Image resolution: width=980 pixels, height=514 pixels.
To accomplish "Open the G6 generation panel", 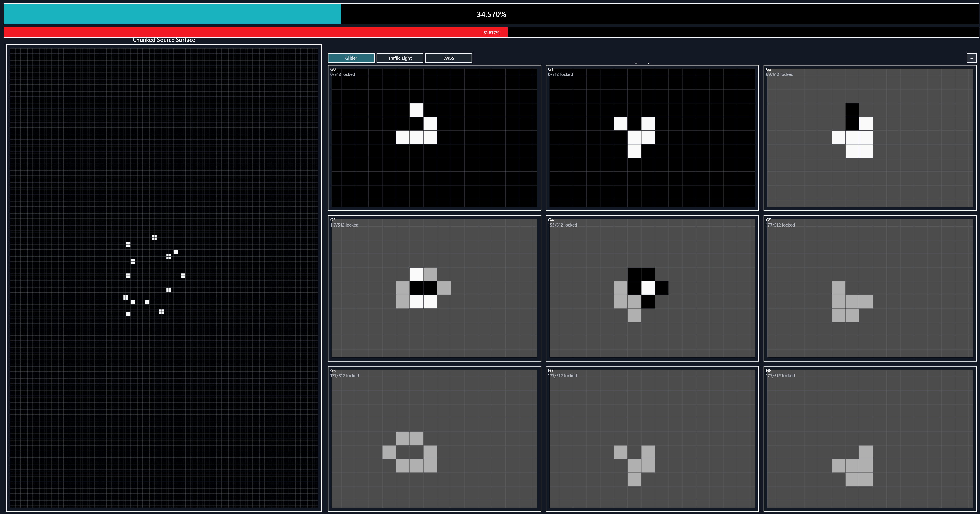I will point(434,439).
